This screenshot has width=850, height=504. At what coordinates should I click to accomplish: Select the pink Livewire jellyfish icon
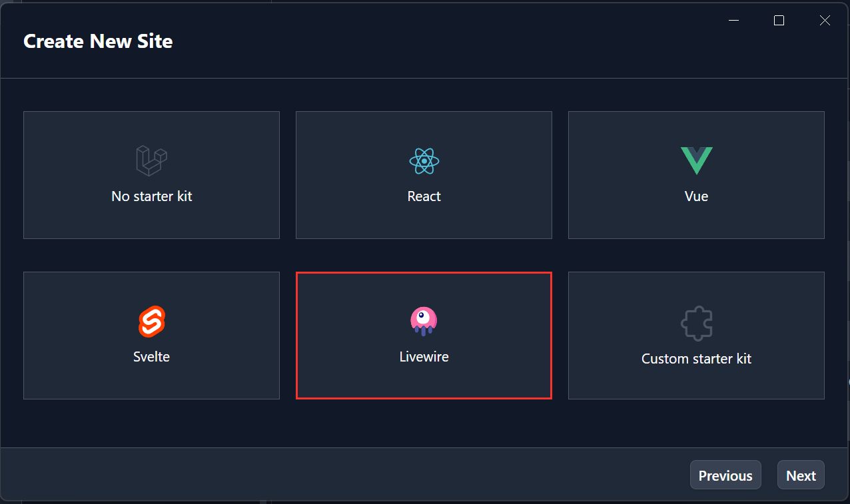click(x=424, y=322)
